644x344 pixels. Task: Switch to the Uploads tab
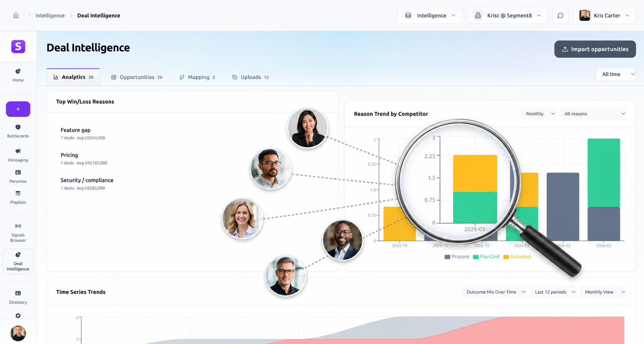tap(251, 77)
